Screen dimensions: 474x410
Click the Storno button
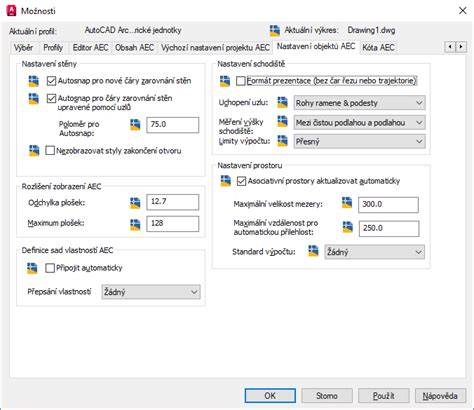(327, 396)
